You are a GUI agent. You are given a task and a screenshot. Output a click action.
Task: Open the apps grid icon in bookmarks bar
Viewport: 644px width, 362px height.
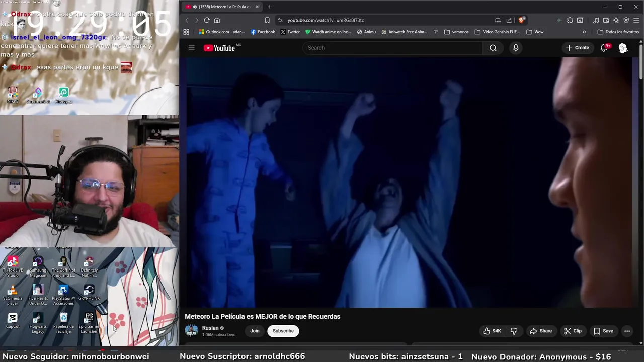click(186, 32)
